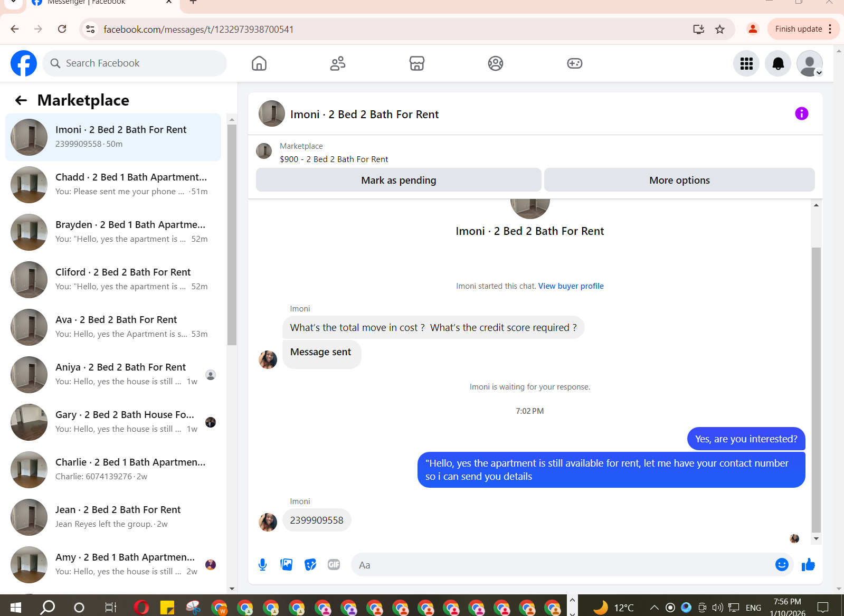Open the Notifications bell

pos(778,63)
